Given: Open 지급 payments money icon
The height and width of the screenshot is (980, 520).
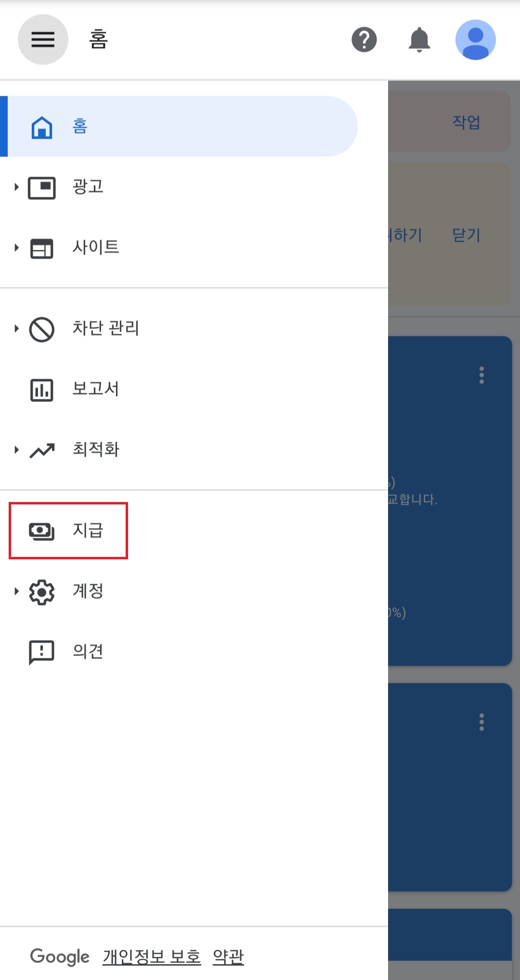Looking at the screenshot, I should (x=42, y=530).
